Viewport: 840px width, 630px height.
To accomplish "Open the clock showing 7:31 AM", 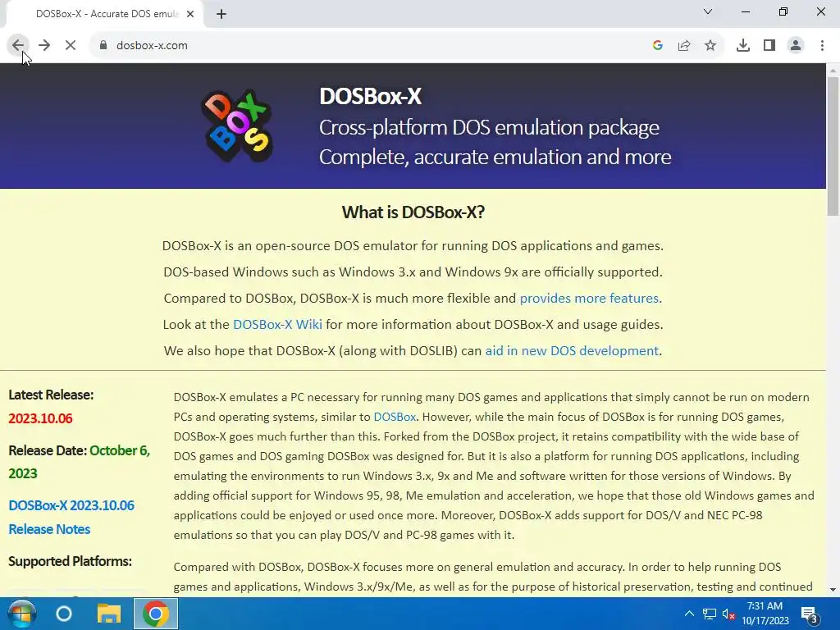I will click(x=765, y=614).
